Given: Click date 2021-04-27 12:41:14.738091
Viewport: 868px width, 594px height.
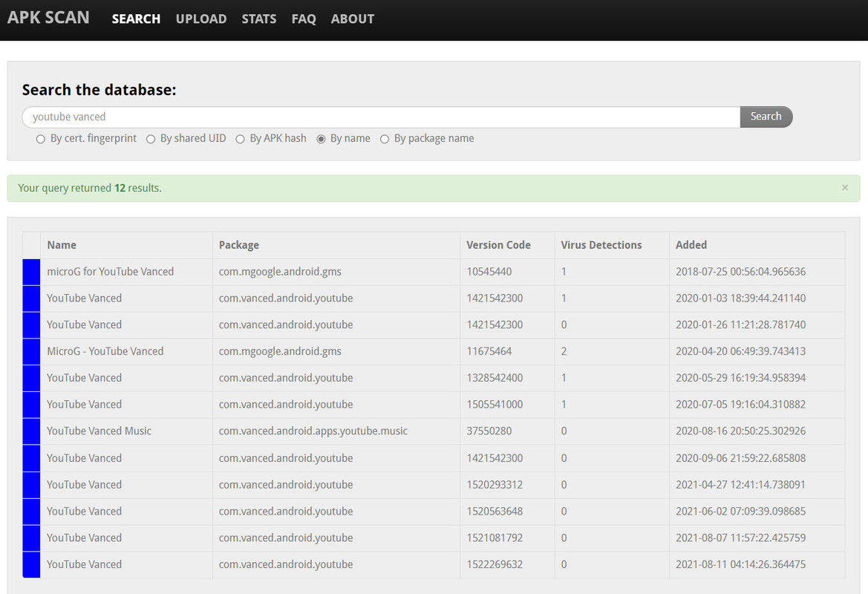Looking at the screenshot, I should [741, 485].
